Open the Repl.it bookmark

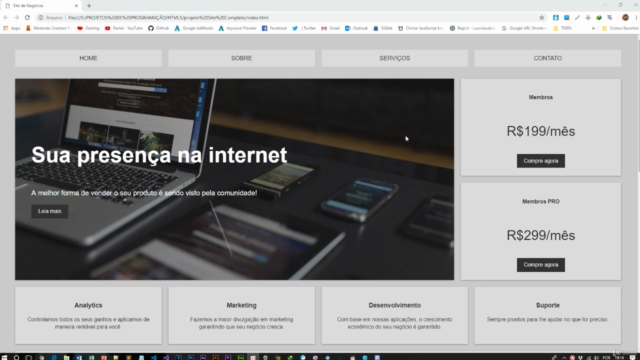[472, 28]
